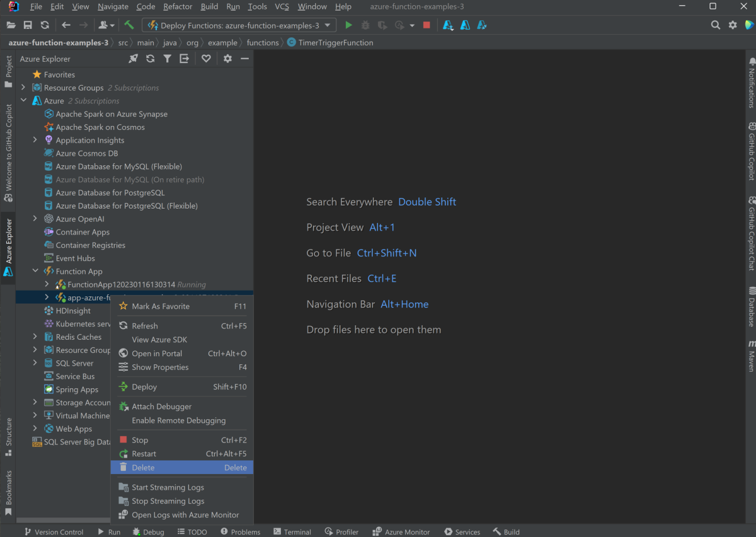Pin the Azure Explorer view
The image size is (756, 537).
[133, 58]
